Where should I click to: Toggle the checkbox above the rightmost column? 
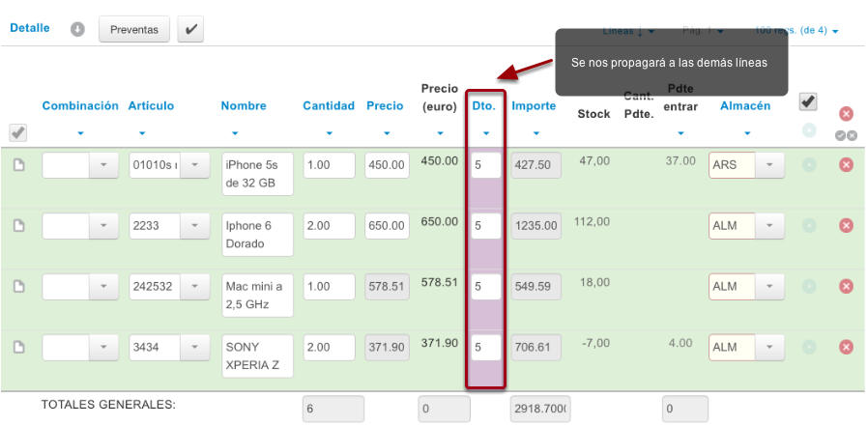[808, 101]
